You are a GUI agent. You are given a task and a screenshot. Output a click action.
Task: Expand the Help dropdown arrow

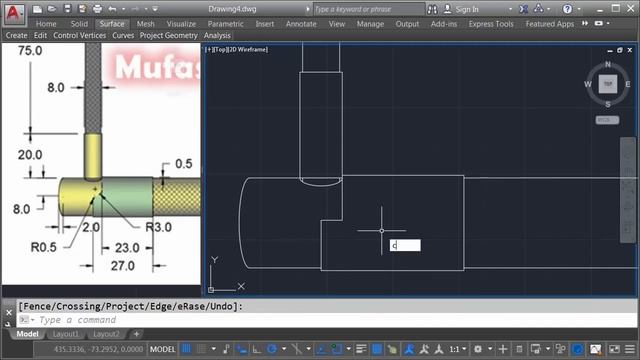[579, 9]
